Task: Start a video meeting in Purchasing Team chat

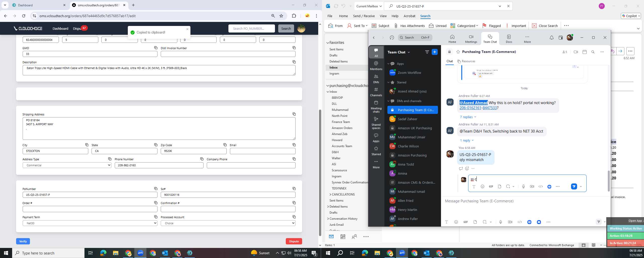Action: click(x=576, y=52)
